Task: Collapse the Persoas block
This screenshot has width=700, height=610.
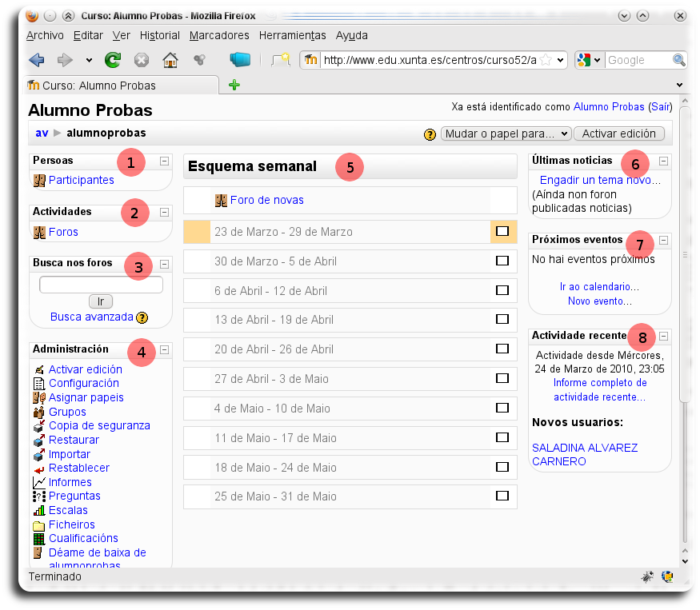Action: (x=165, y=161)
